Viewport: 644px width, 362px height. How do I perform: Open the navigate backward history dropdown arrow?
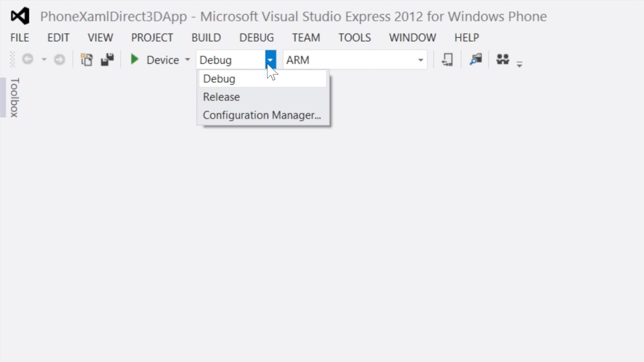44,59
